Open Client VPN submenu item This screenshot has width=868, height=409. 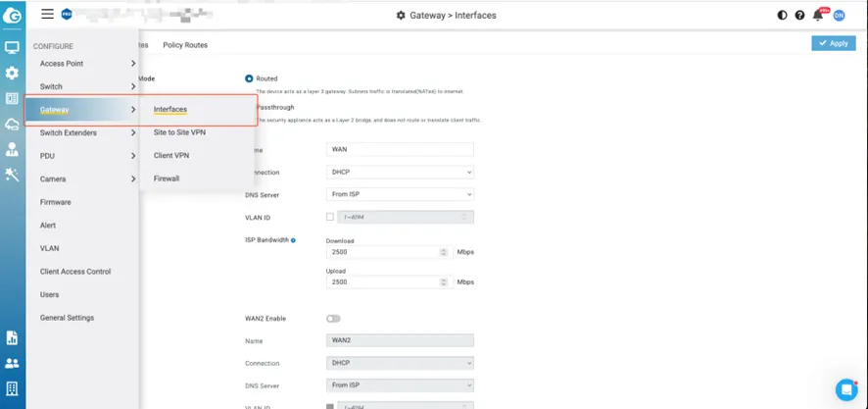[171, 156]
